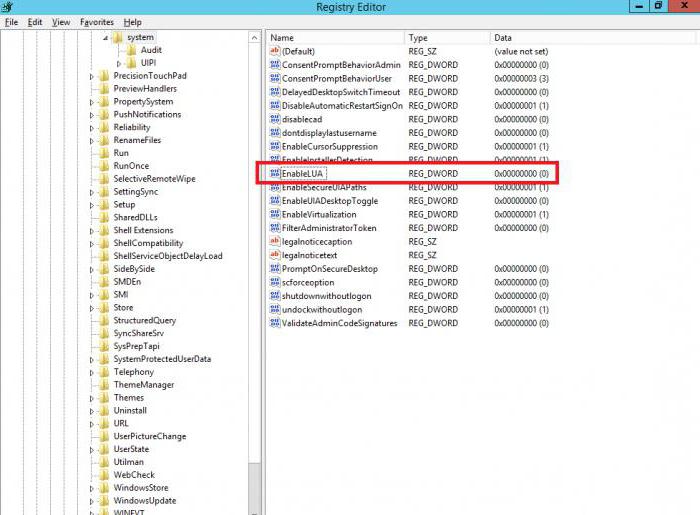The image size is (700, 515).
Task: Click the Audit folder icon
Action: pos(132,50)
